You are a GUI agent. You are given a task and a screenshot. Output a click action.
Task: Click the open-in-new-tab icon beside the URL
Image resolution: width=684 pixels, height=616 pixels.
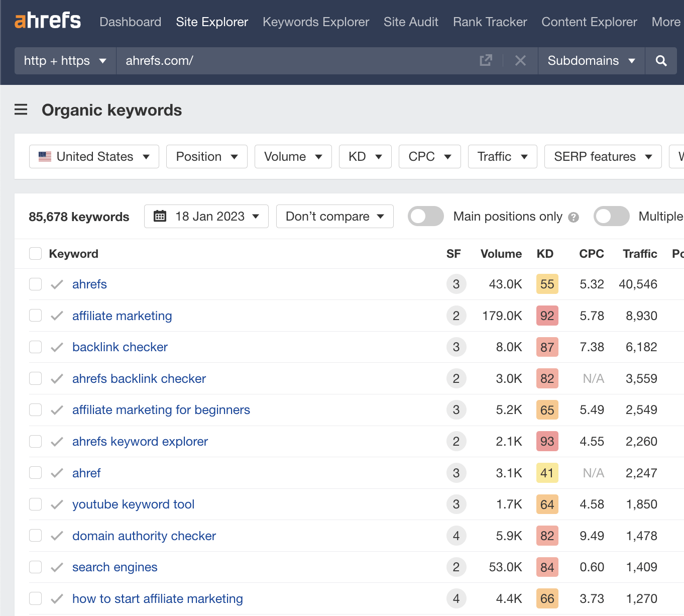coord(485,60)
